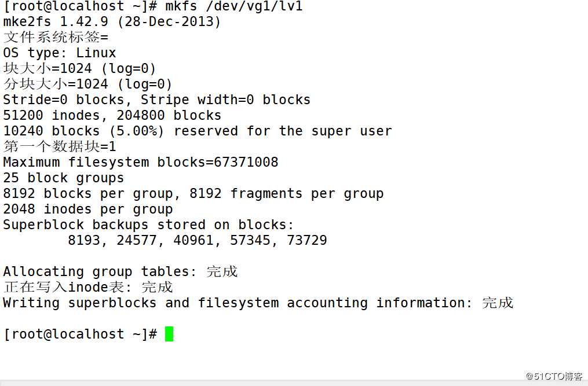Click the 分块大小=1024 line
The width and height of the screenshot is (588, 386).
point(87,84)
